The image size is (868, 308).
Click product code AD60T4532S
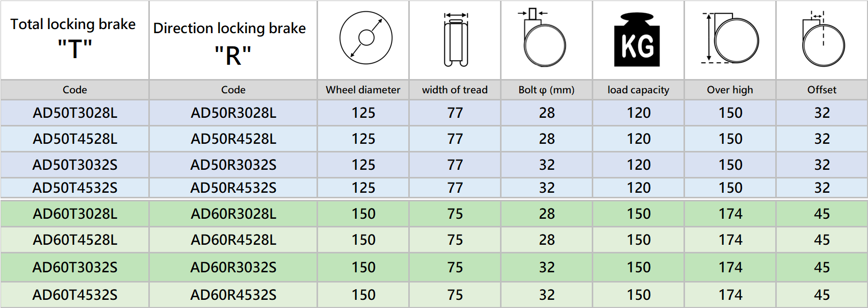pos(75,295)
